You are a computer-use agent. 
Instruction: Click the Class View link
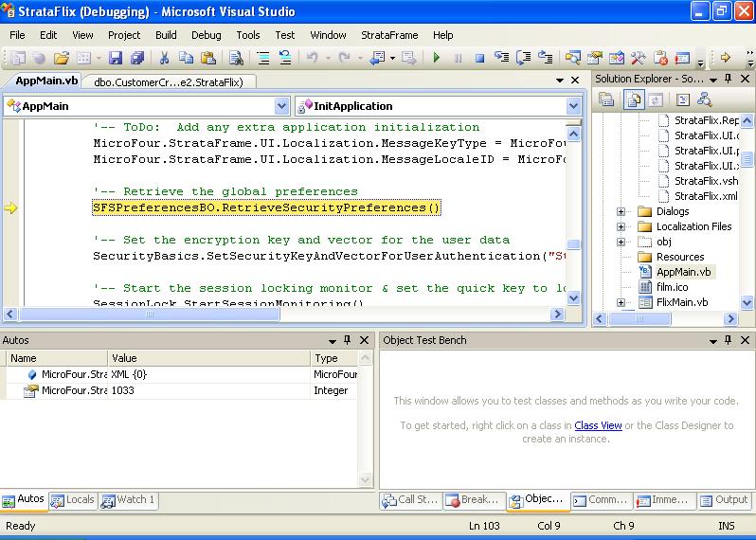[598, 425]
